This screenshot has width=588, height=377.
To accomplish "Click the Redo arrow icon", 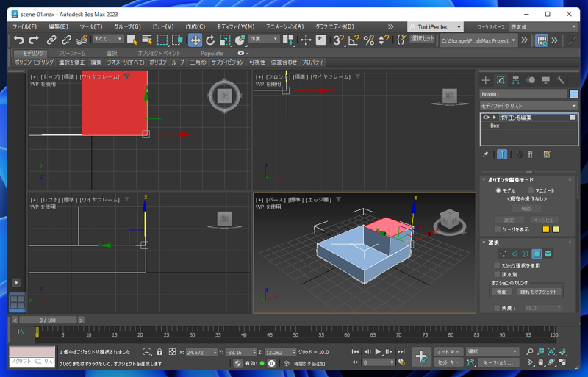I will [34, 40].
